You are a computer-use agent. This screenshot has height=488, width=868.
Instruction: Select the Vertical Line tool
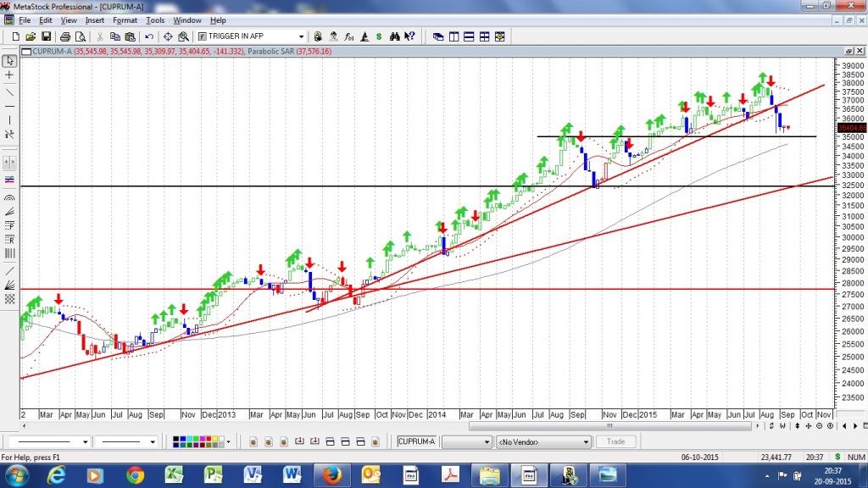(x=9, y=119)
